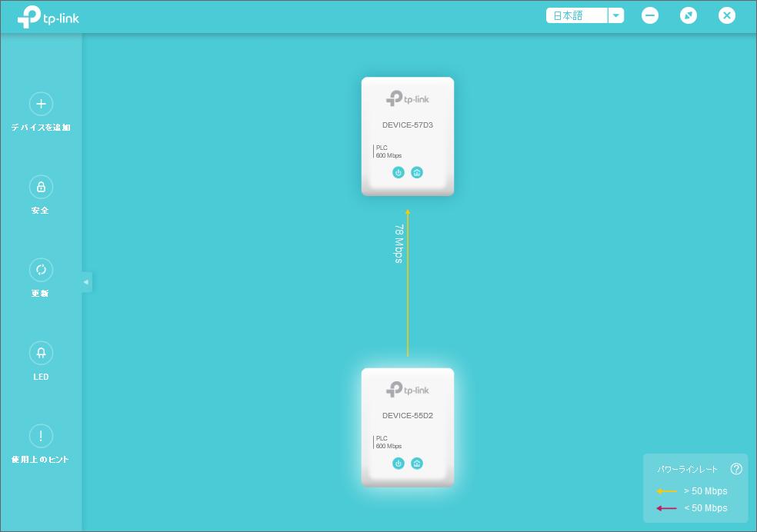Minimize the tp-link utility window
The image size is (757, 532).
pos(650,15)
